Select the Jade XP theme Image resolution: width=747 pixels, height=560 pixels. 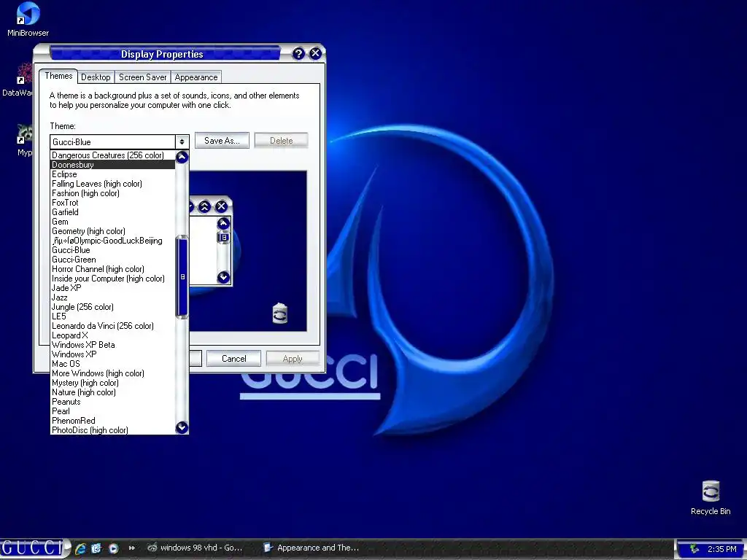point(113,288)
